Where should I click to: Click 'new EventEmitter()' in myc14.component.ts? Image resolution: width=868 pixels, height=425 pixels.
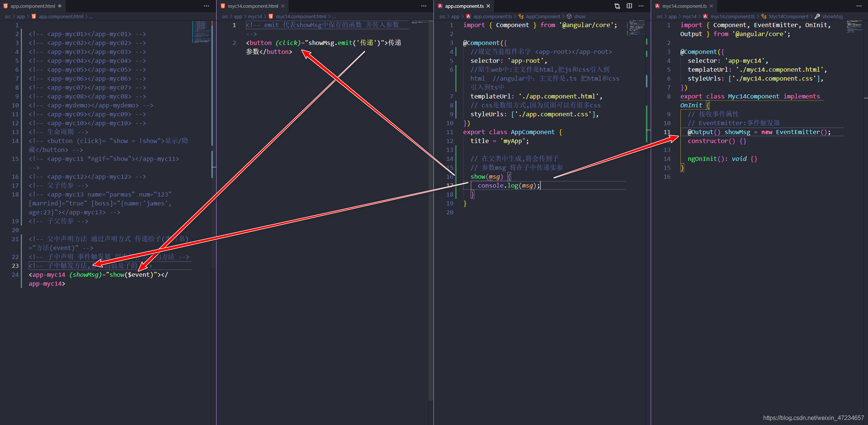click(x=794, y=132)
